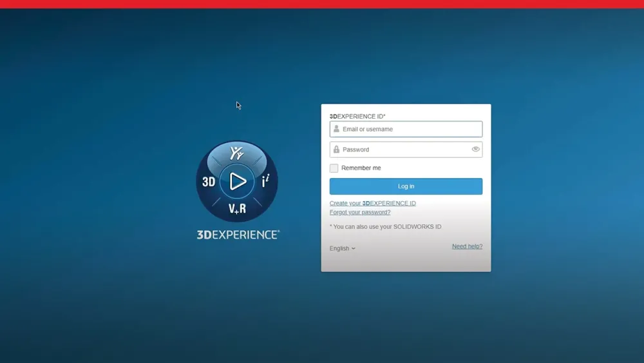Click the 3D quadrant of the compass
The image size is (644, 363).
(x=209, y=182)
